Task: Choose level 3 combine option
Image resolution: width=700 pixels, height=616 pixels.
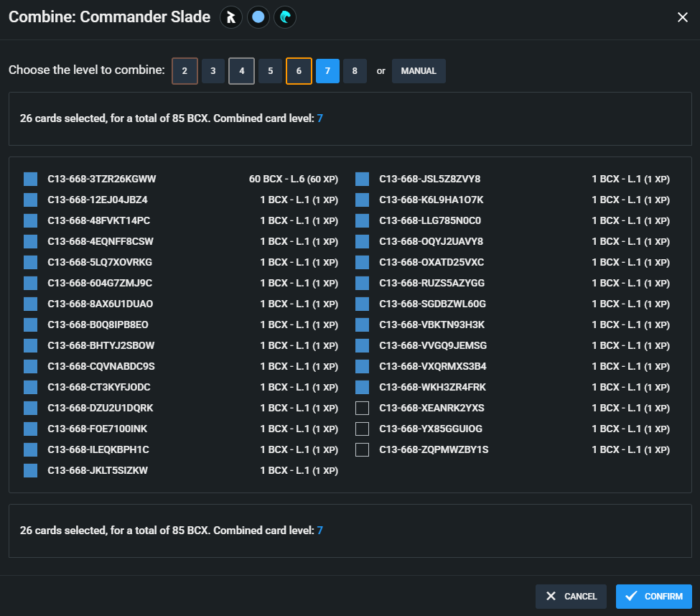Action: click(213, 71)
